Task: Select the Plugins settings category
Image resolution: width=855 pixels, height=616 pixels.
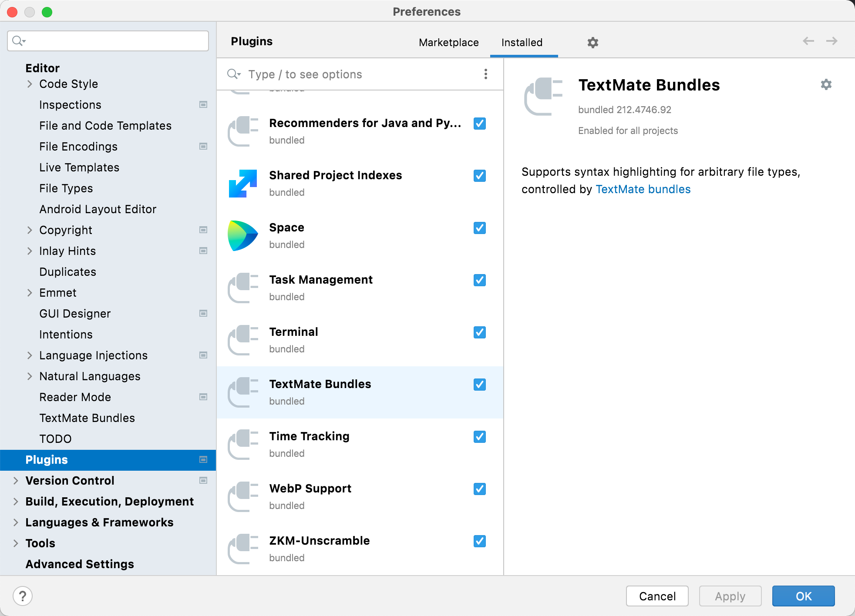Action: pos(108,460)
